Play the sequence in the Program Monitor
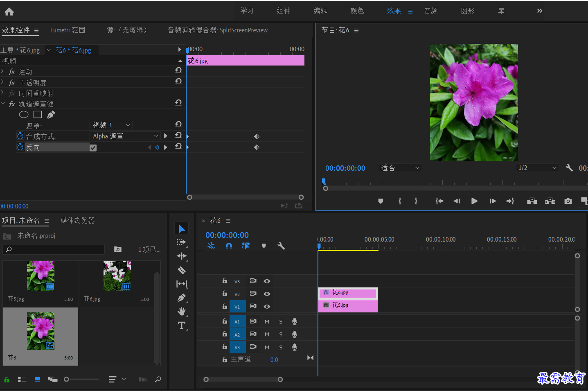The width and height of the screenshot is (588, 391). pyautogui.click(x=475, y=201)
